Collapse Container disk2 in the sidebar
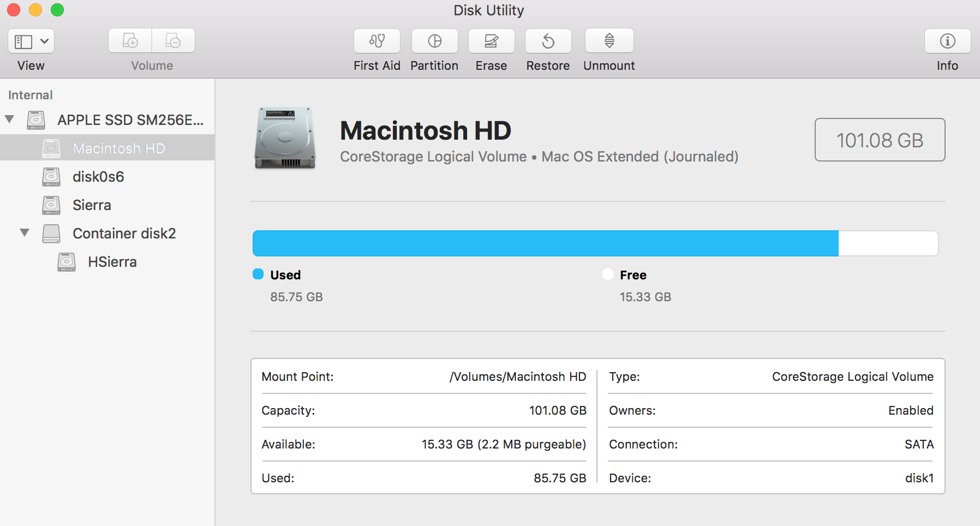 [x=24, y=233]
